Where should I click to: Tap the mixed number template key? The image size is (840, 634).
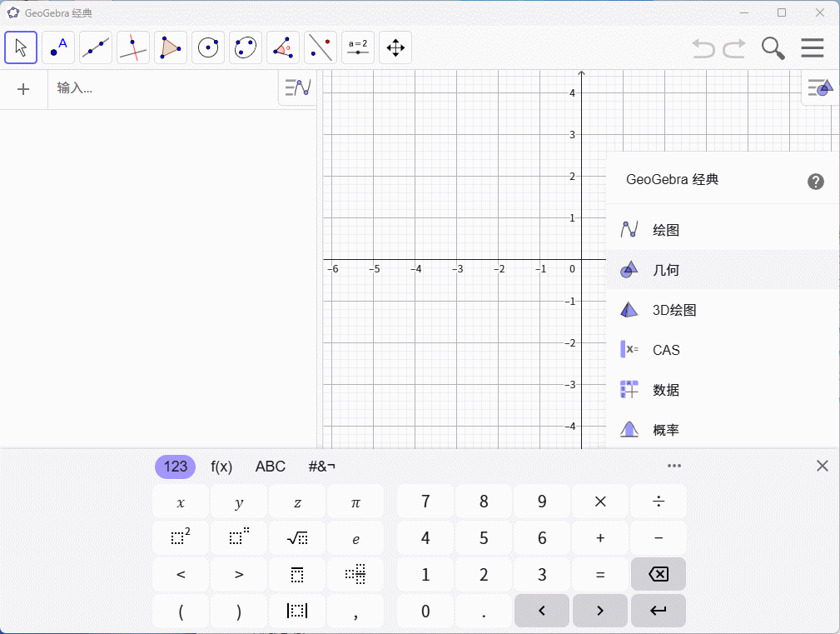355,575
